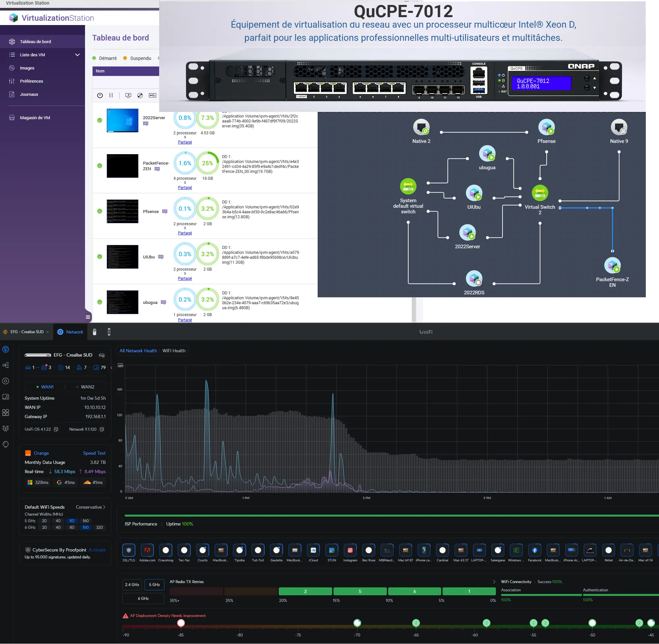The height and width of the screenshot is (644, 659).
Task: Click Activate for CyberSecure by Proofpoint
Action: tap(97, 550)
